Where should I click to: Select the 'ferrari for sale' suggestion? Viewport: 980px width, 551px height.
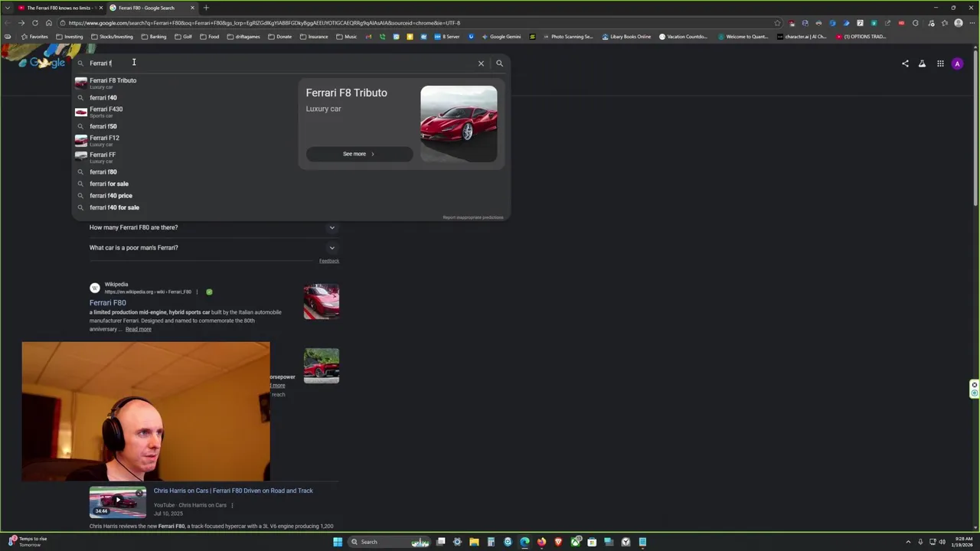pos(184,184)
